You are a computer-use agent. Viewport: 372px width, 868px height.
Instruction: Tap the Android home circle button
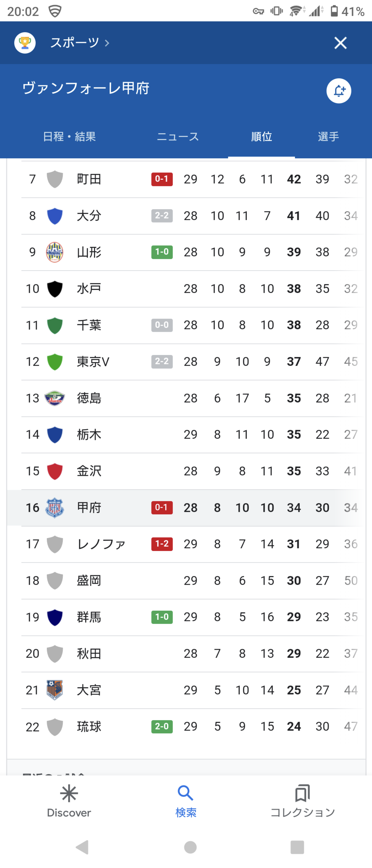click(190, 847)
